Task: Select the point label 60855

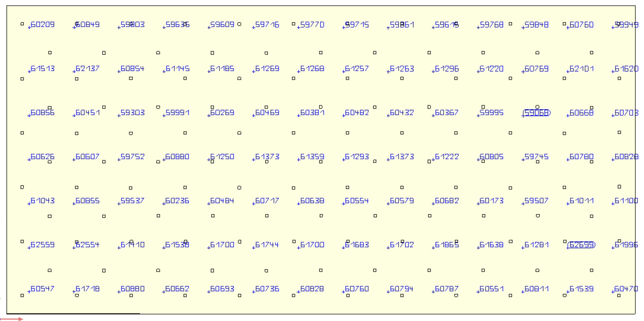Action: pos(88,201)
